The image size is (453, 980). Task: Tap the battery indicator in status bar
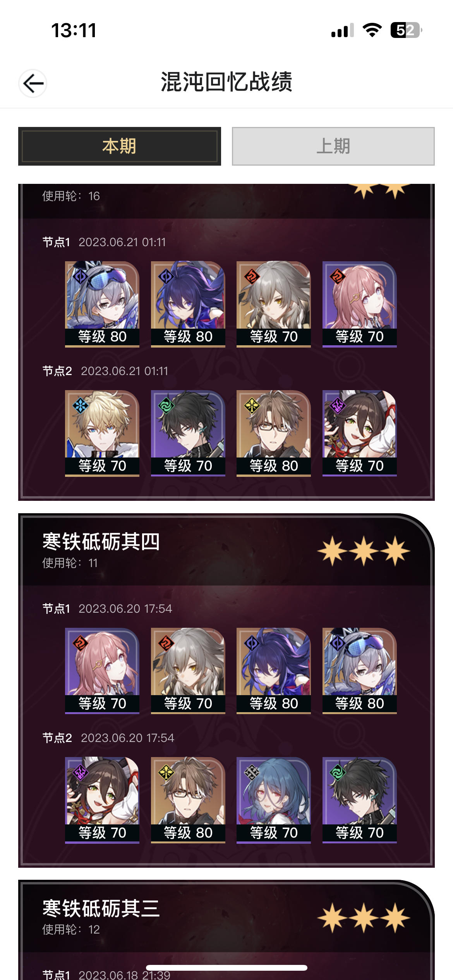pyautogui.click(x=406, y=30)
